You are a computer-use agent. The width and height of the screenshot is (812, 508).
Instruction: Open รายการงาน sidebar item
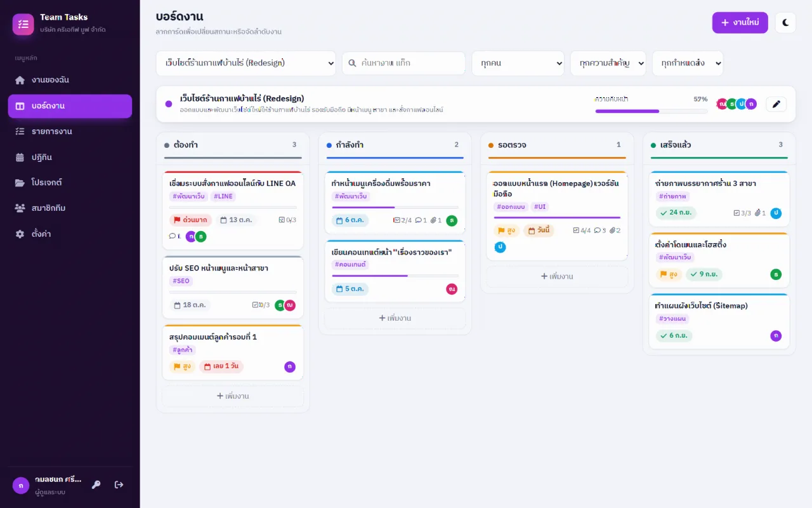coord(70,131)
